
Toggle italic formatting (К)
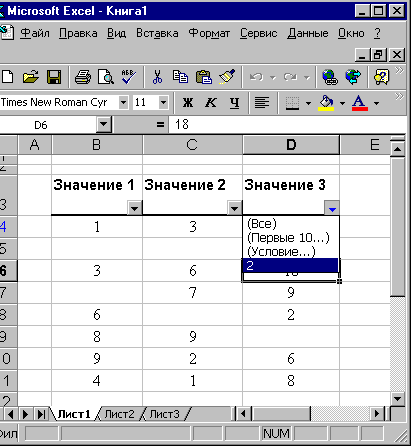coord(211,103)
